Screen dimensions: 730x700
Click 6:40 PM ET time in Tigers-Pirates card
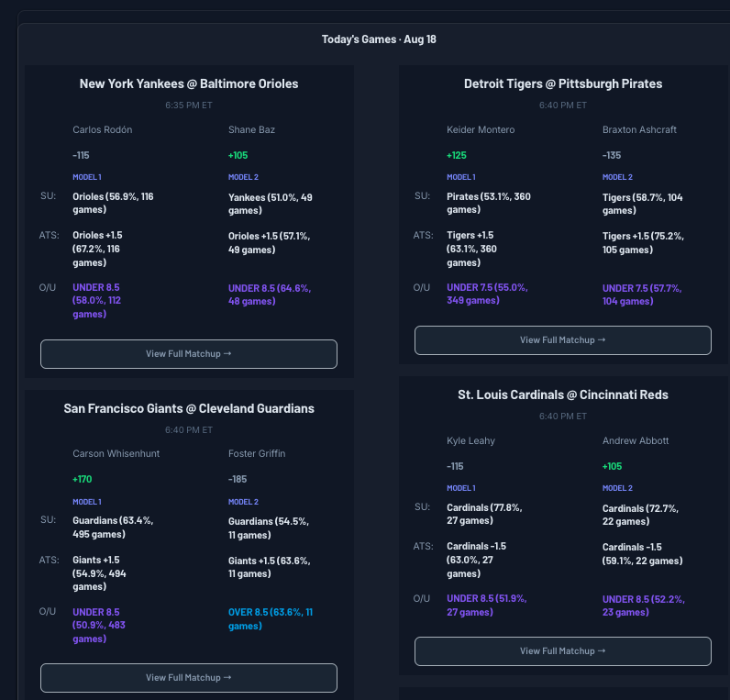point(563,106)
